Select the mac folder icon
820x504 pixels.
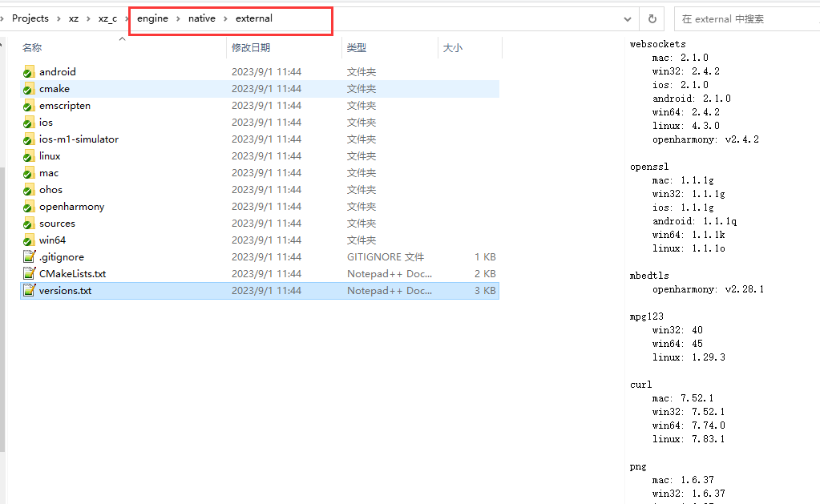pos(29,173)
